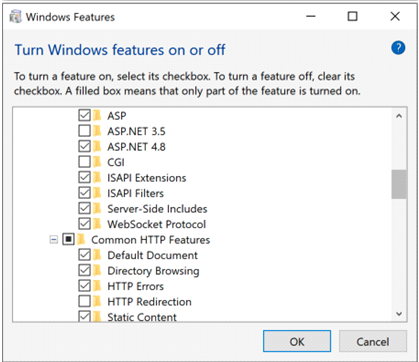Turn on the HTTP Redirection checkbox
Viewport: 419px width, 362px height.
[84, 302]
